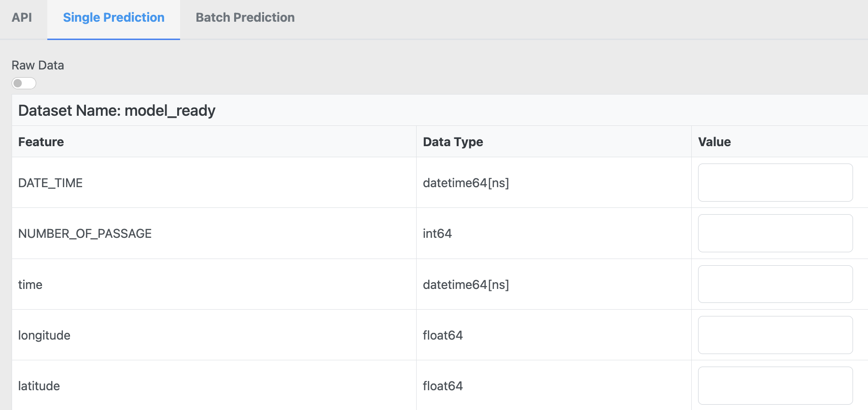Screen dimensions: 868x410
Task: Open the API tab
Action: (22, 18)
